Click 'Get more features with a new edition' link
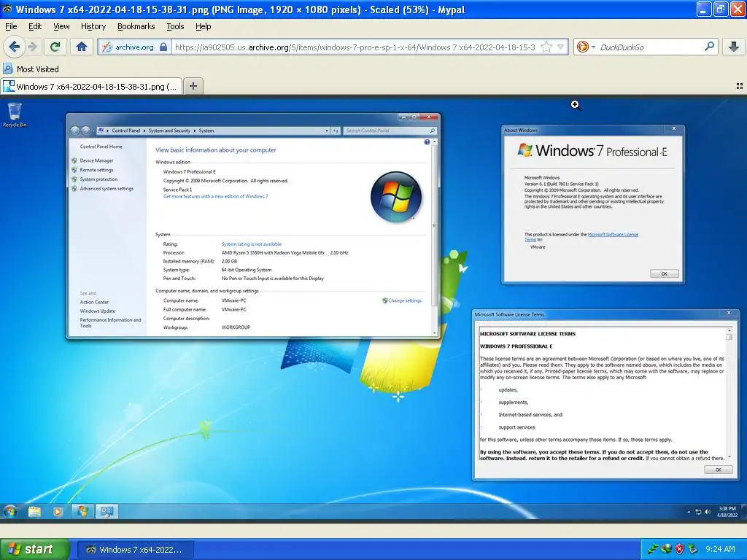The width and height of the screenshot is (747, 560). click(x=215, y=196)
